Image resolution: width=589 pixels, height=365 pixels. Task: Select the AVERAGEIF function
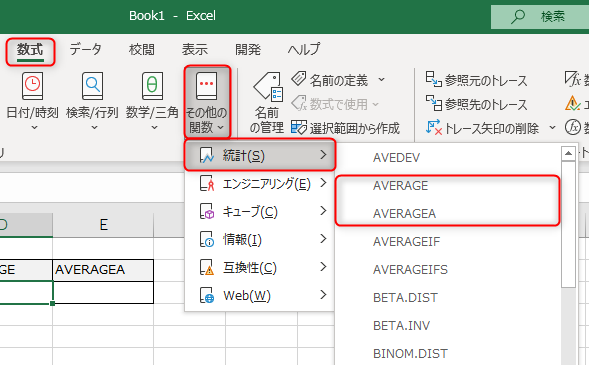point(447,242)
